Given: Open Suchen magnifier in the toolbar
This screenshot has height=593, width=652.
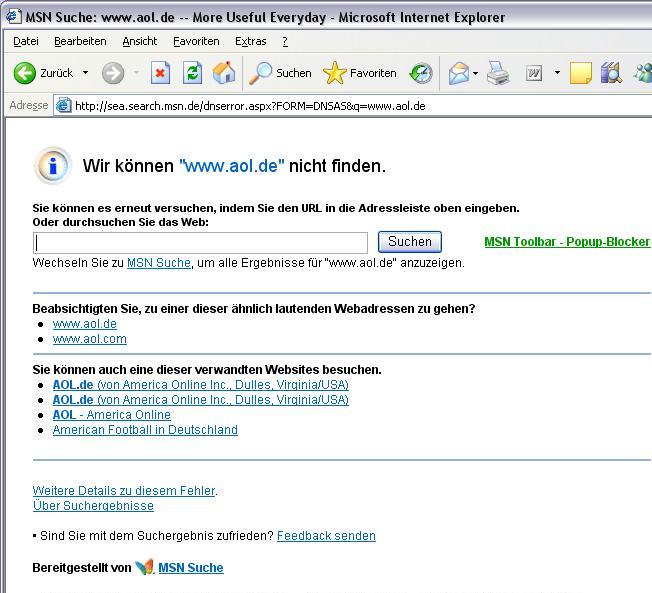Looking at the screenshot, I should pyautogui.click(x=279, y=73).
